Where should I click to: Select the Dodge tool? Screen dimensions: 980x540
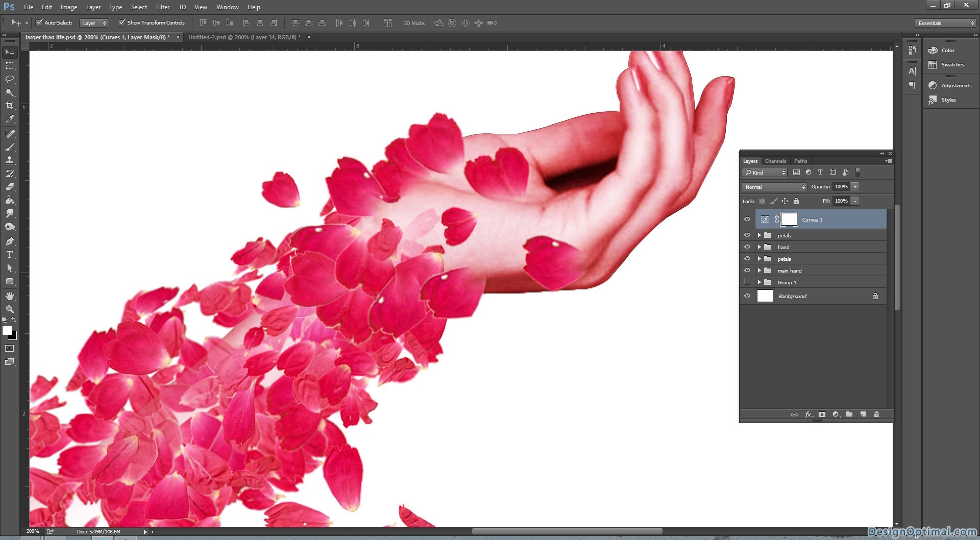click(x=10, y=227)
